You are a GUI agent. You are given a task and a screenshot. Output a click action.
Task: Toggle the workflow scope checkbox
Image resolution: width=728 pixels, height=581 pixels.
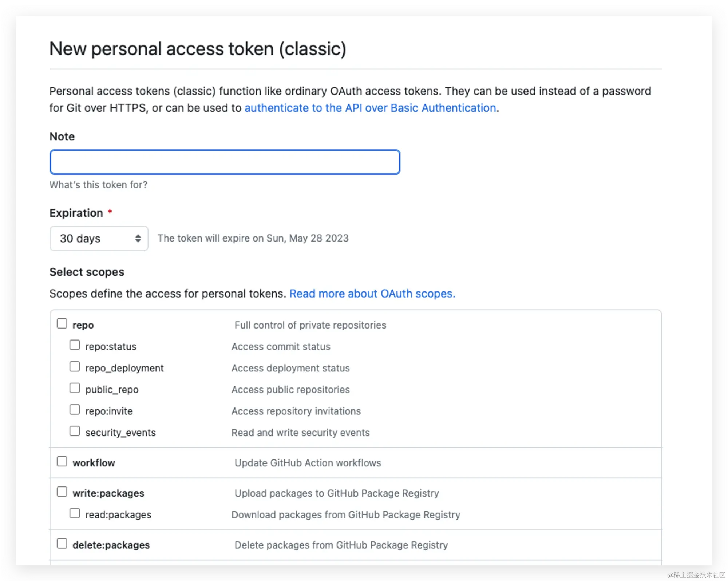(62, 461)
